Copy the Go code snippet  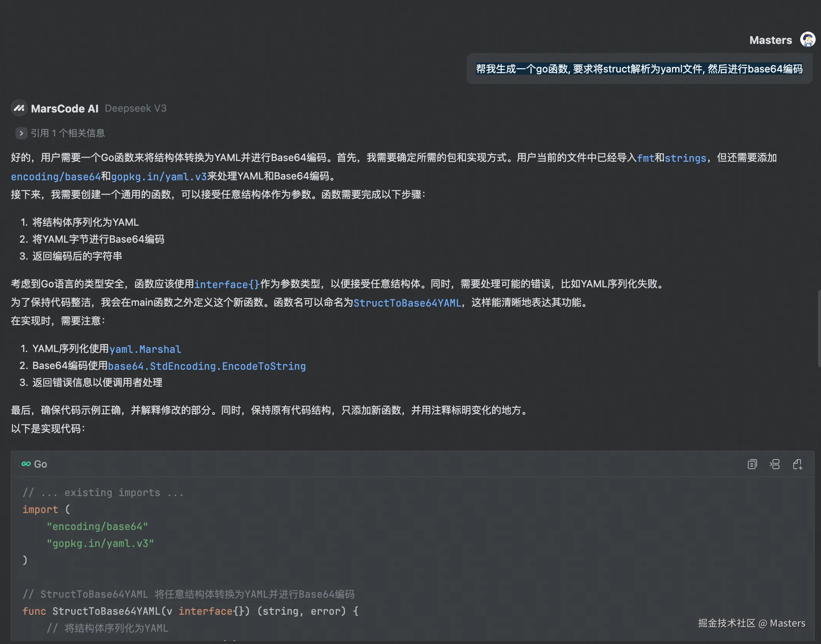pyautogui.click(x=752, y=464)
